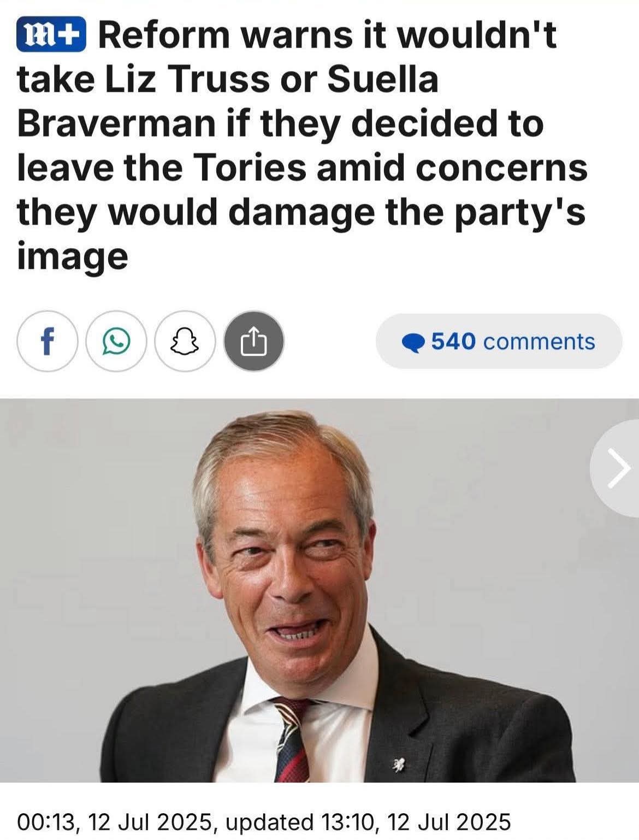Click the blue speech bubble icon
This screenshot has width=639, height=840.
pos(413,342)
